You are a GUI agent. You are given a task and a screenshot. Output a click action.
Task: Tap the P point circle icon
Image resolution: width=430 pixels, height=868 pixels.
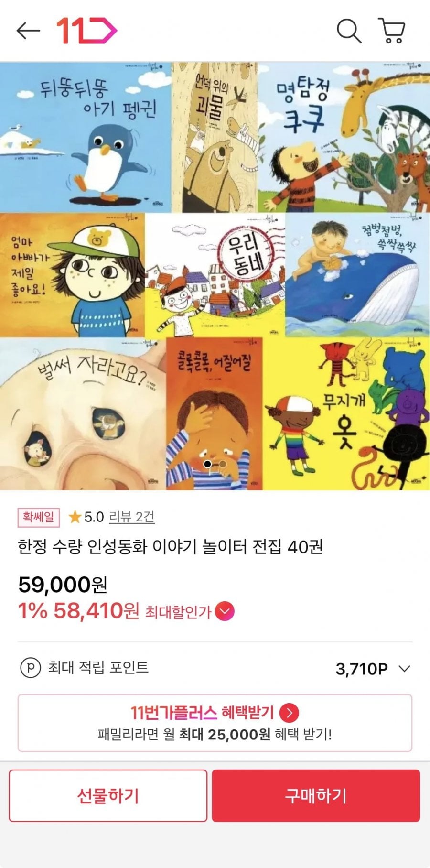(x=30, y=668)
